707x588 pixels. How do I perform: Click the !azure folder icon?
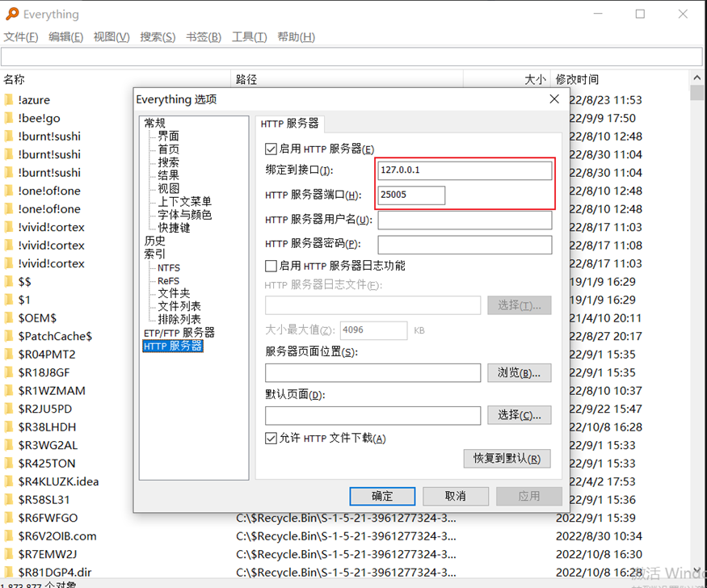click(9, 99)
